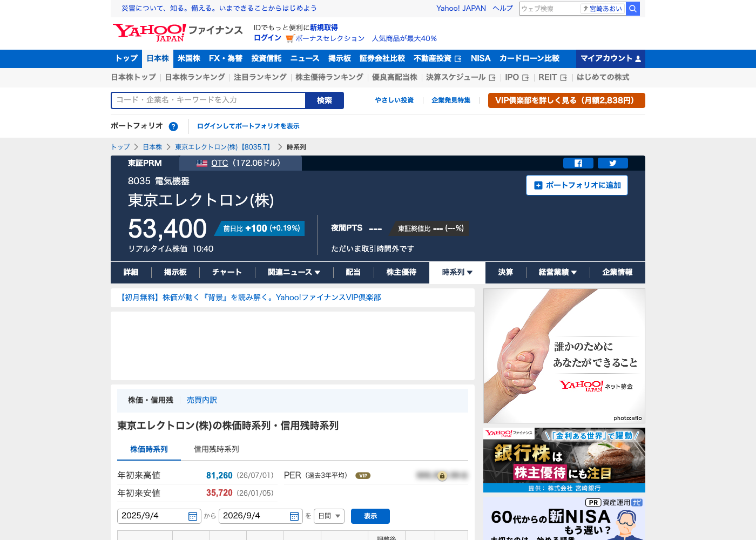Click the 年初来安値 value 35,720
756x540 pixels.
click(x=219, y=493)
